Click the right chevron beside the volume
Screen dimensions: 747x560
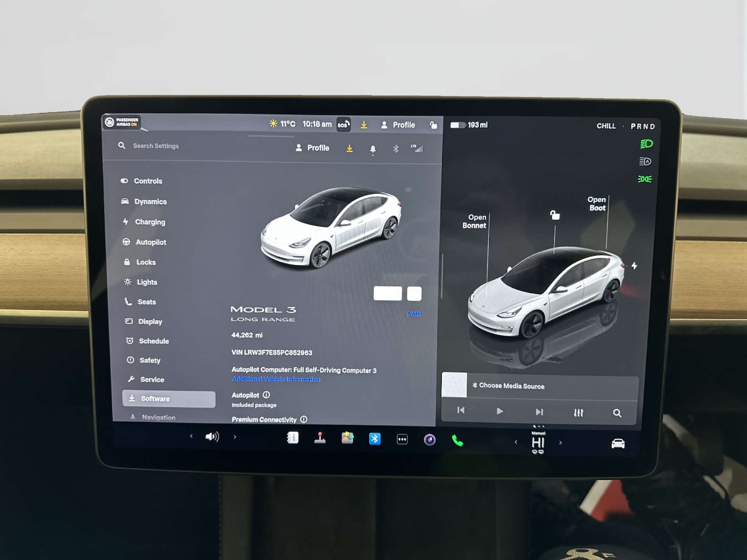(235, 436)
